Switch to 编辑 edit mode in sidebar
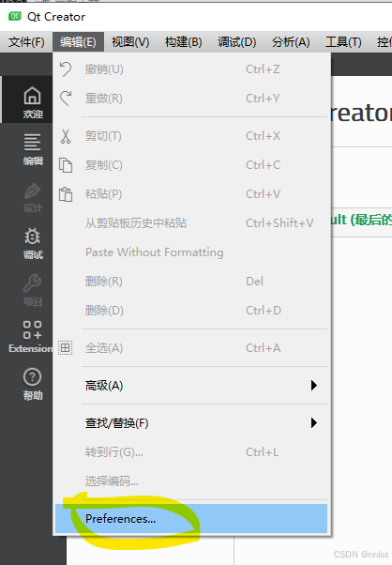 [33, 149]
